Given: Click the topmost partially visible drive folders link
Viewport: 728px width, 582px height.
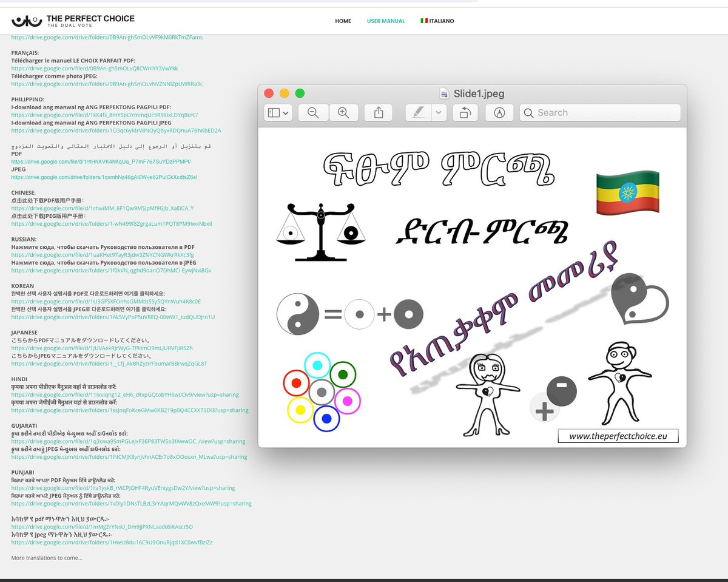Looking at the screenshot, I should click(107, 38).
